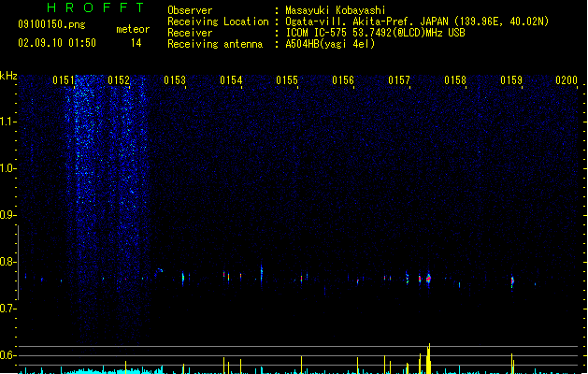Click receiver value ICOM IC-575 53.7492 MHz USB
588x374 pixels.
376,33
